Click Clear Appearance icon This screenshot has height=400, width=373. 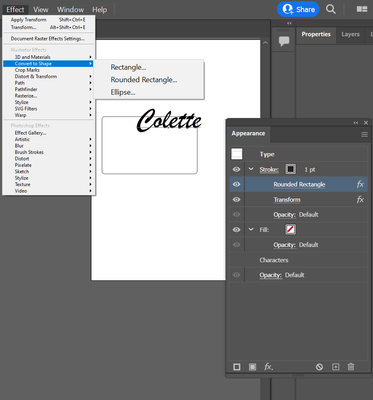point(319,367)
